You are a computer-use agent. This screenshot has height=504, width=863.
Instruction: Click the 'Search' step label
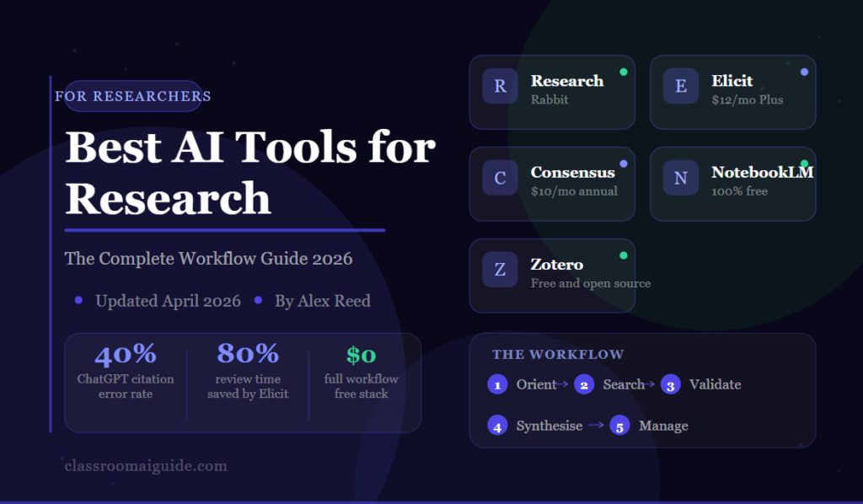coord(623,384)
